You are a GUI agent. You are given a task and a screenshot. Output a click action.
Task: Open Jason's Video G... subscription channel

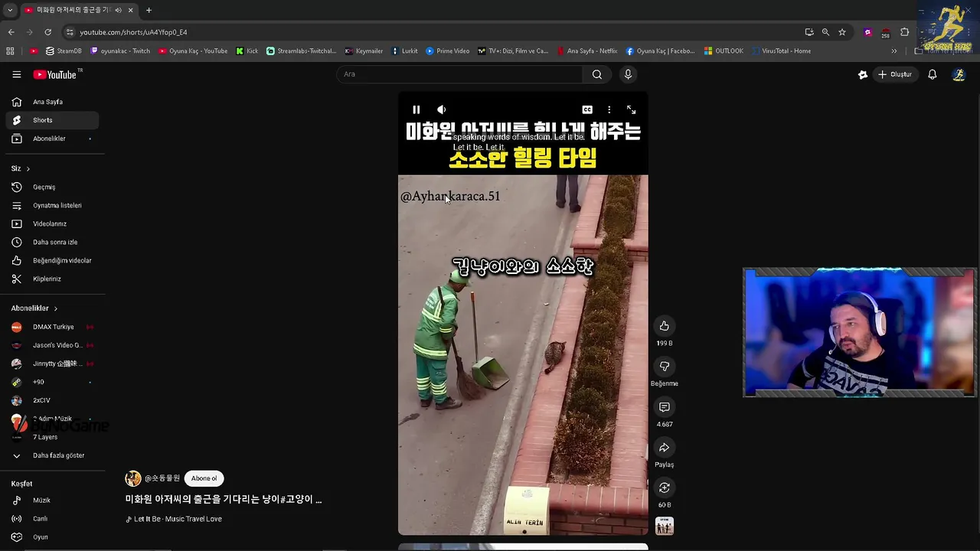tap(52, 345)
